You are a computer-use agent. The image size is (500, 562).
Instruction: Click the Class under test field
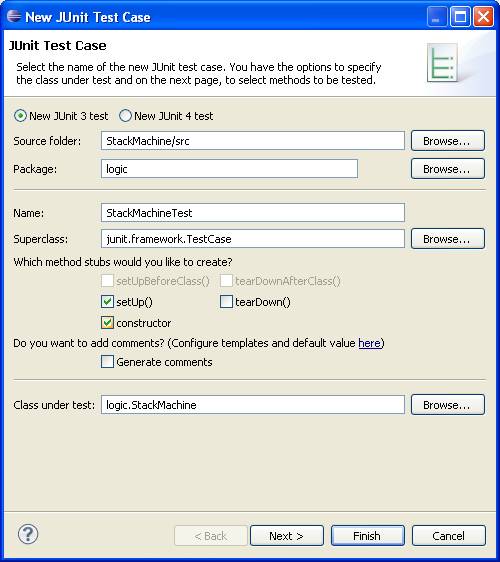(x=253, y=405)
